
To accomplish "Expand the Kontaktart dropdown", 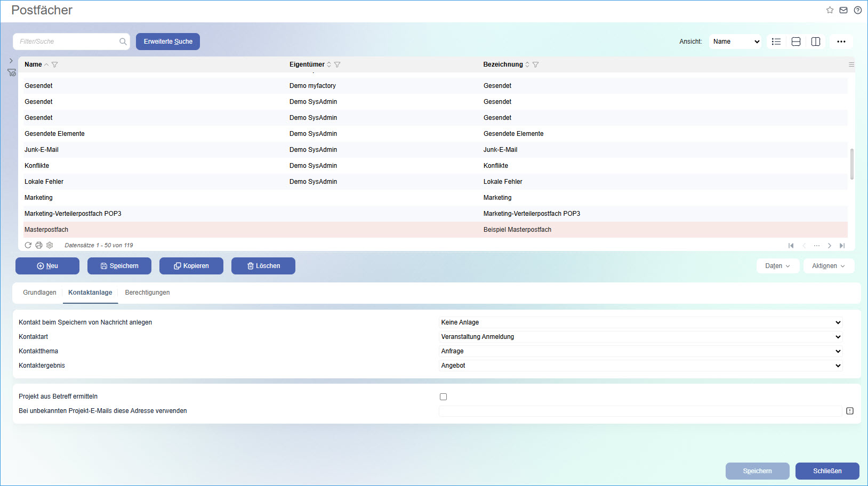I will click(x=640, y=337).
